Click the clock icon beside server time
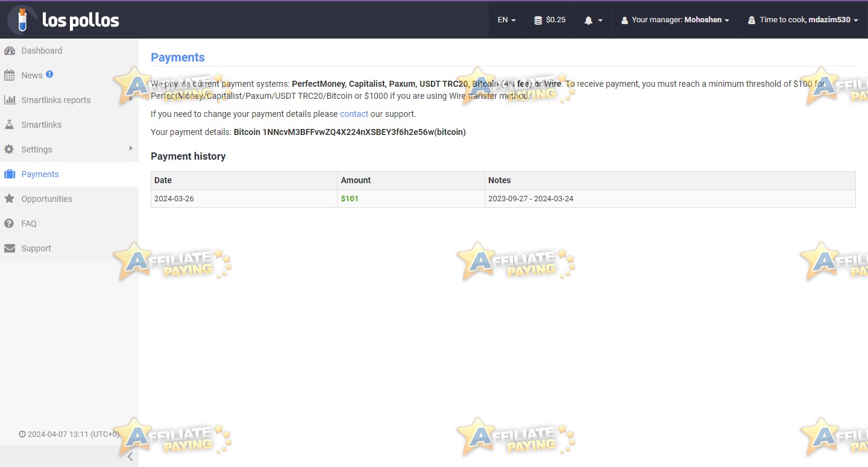 tap(22, 434)
